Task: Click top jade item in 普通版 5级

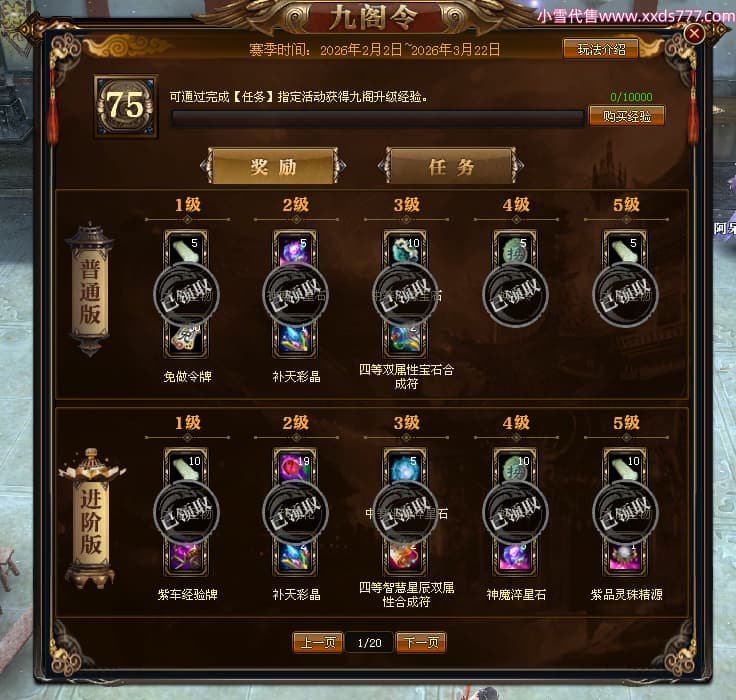Action: click(625, 248)
